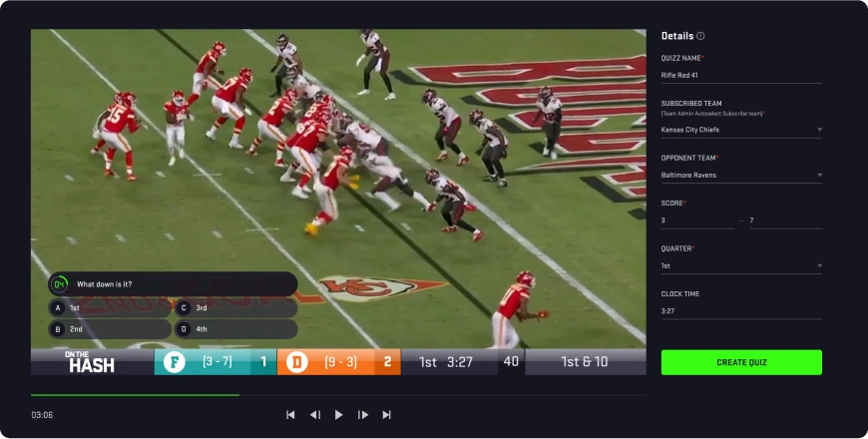
Task: Click the first Score input field
Action: pos(697,220)
